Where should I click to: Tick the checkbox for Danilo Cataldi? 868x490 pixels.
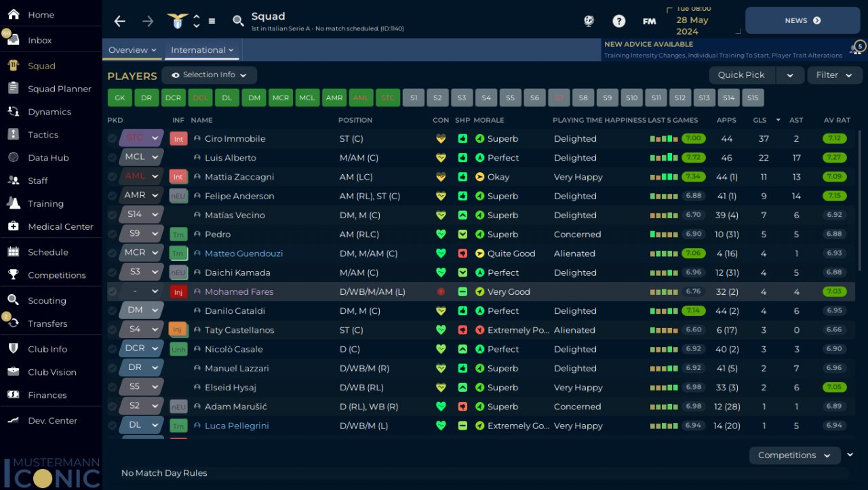point(112,311)
